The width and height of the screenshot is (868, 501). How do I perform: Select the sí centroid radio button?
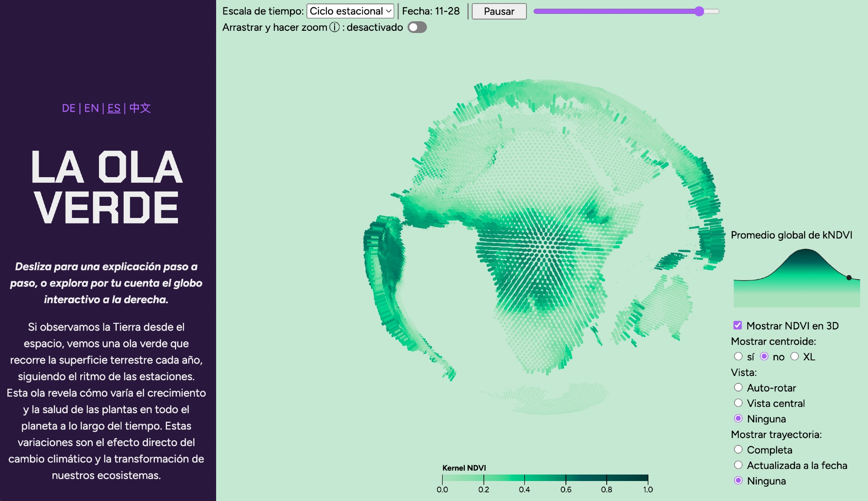click(738, 356)
